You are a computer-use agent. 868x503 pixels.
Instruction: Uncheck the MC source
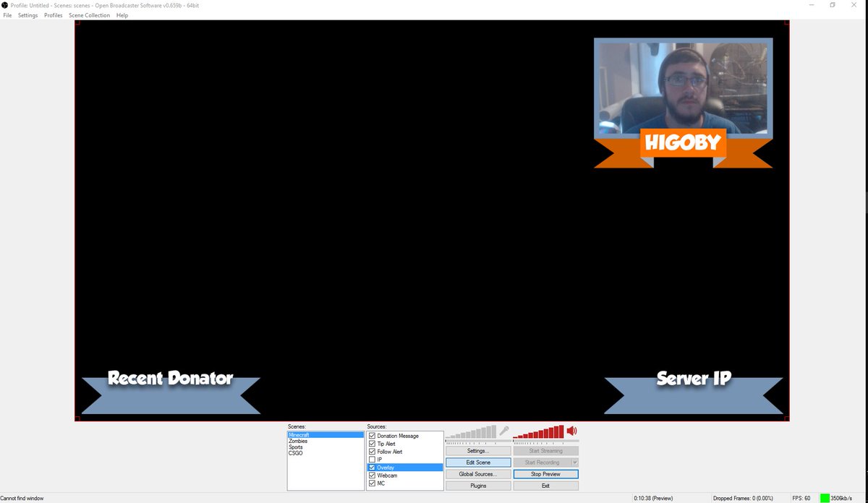point(372,483)
